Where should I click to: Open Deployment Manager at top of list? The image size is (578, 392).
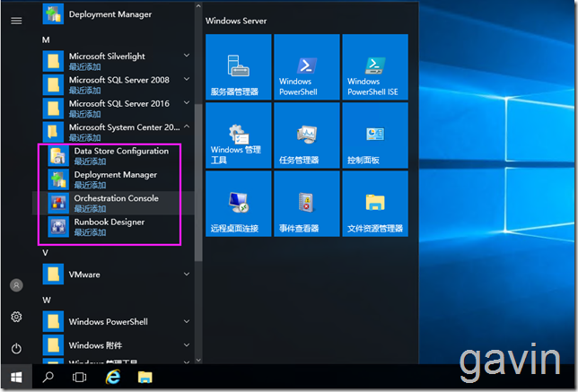point(113,14)
